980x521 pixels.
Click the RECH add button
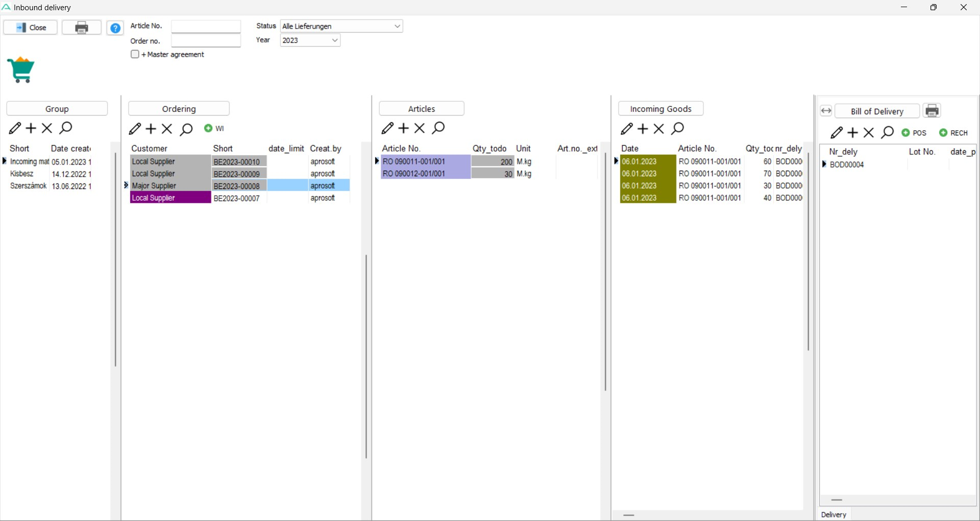coord(953,133)
